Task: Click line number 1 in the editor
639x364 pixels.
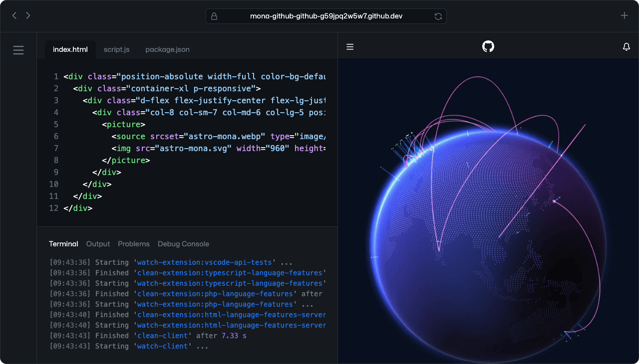Action: 56,77
